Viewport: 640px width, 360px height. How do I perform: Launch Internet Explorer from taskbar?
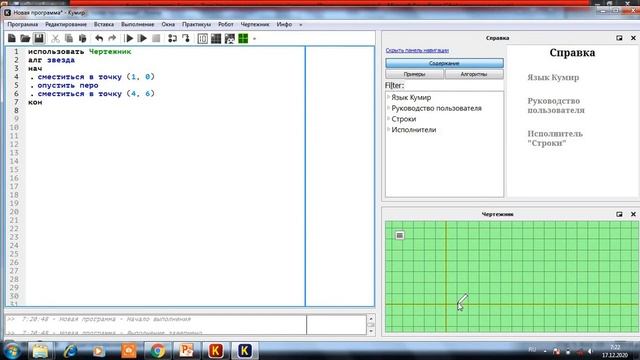click(70, 351)
